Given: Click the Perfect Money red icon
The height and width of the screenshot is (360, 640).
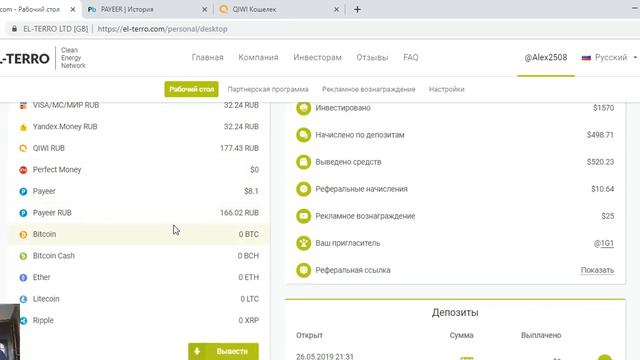Looking at the screenshot, I should [23, 170].
